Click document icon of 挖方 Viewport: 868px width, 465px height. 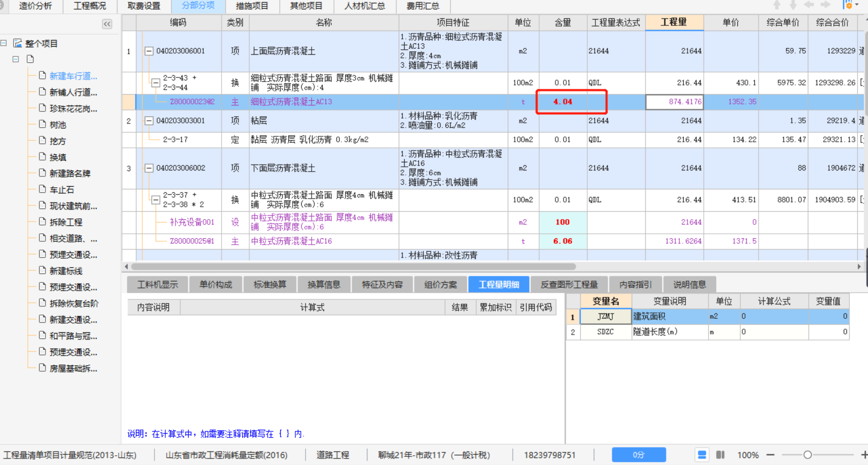coord(42,141)
